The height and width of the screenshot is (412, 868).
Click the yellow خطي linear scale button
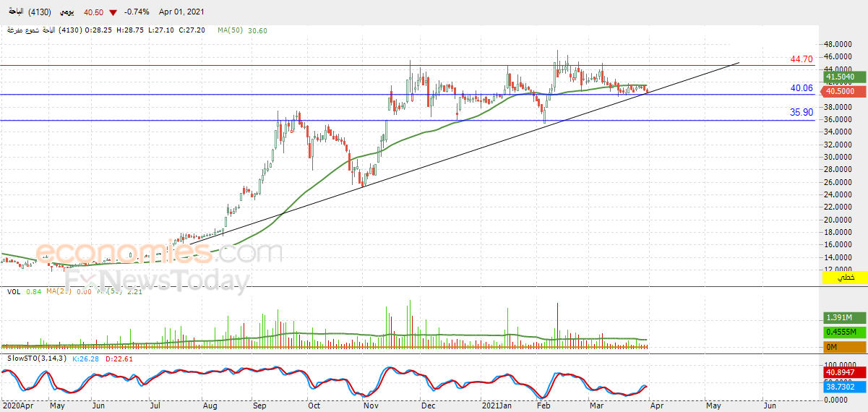pos(846,278)
